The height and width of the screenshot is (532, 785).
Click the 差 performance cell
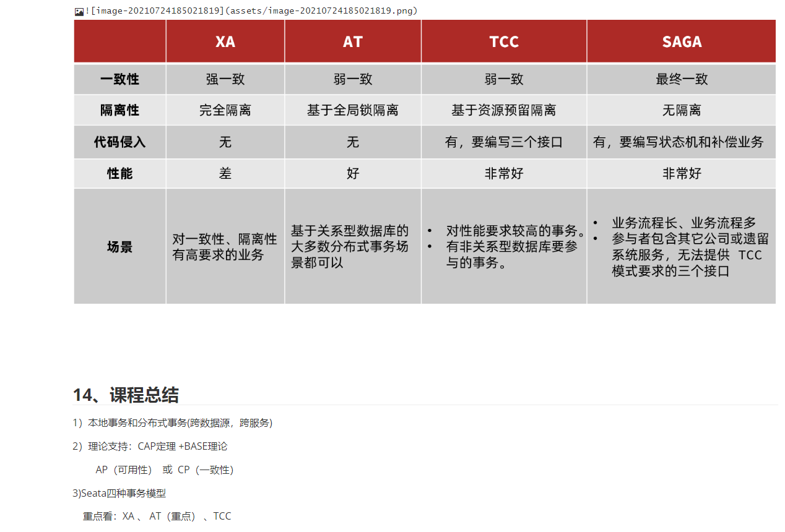[x=225, y=174]
